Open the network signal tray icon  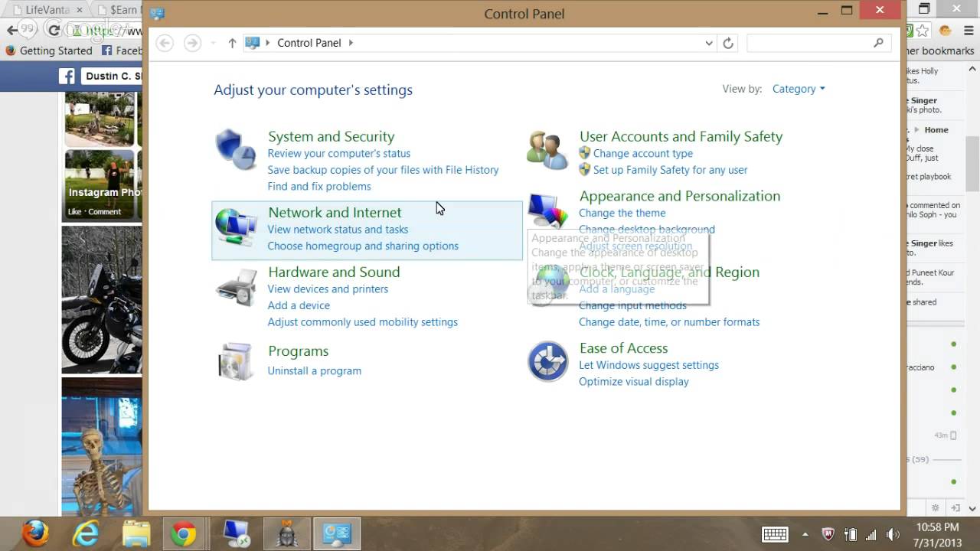click(x=871, y=534)
